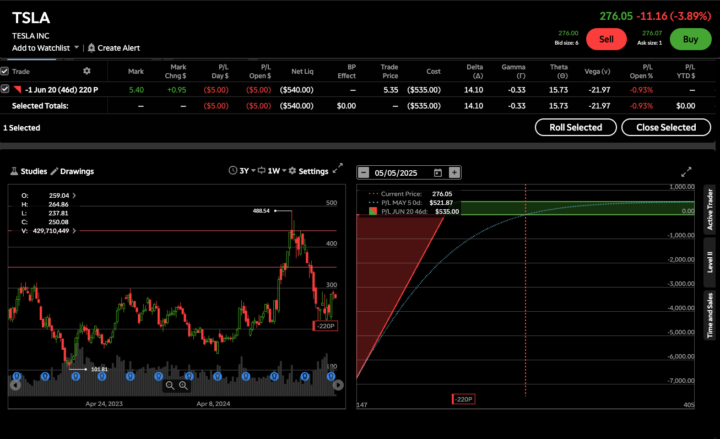Open chart Settings gear
Screen dimensions: 720x439
(308, 171)
